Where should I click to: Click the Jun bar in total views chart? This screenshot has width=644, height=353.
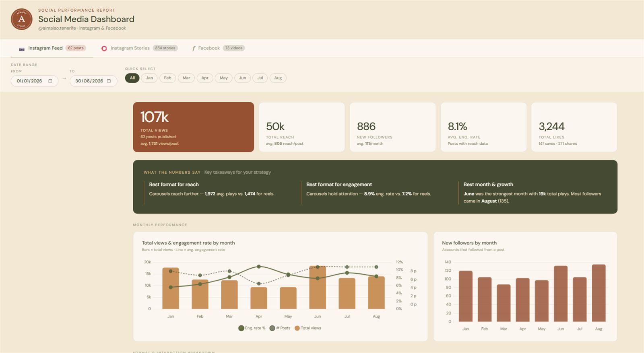click(x=318, y=287)
